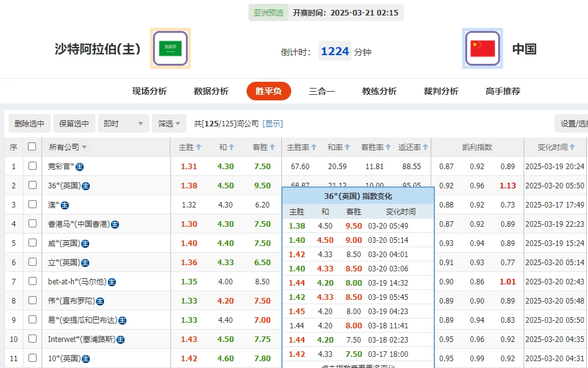Click the Saudi Arabia flag icon

point(170,48)
